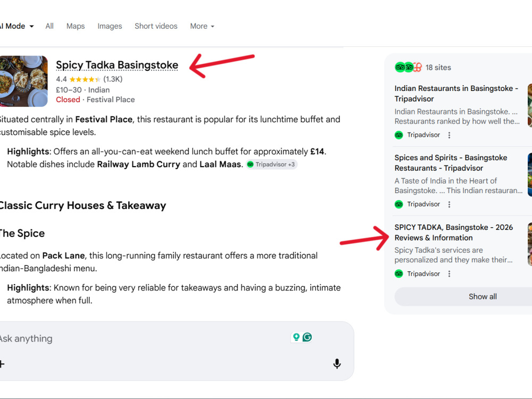
Task: Start voice input with microphone icon
Action: coord(337,364)
